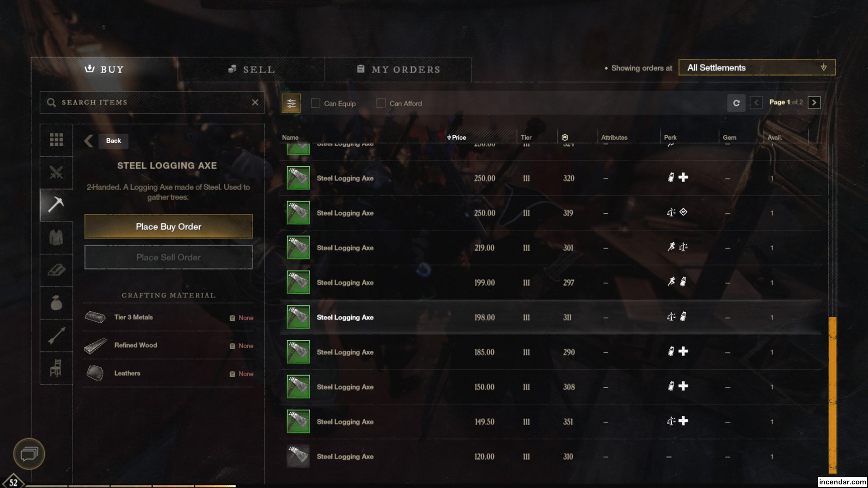
Task: Enable the Can Afford checkbox
Action: click(x=381, y=103)
